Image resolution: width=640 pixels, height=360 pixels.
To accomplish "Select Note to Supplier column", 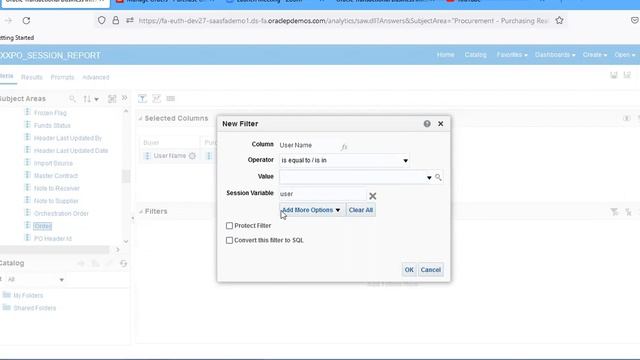I will [x=56, y=201].
